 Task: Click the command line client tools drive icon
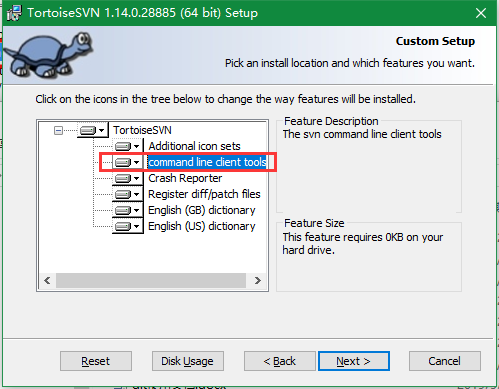[123, 162]
